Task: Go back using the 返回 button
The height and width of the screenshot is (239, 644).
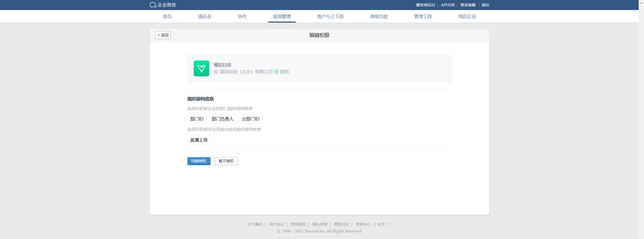Action: (x=163, y=35)
